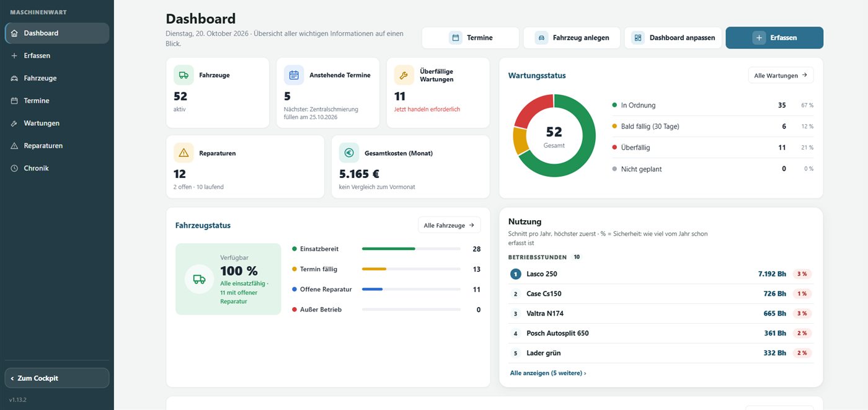Screen dimensions: 868x410
Task: Select the Lasco 250 usage row
Action: point(661,274)
